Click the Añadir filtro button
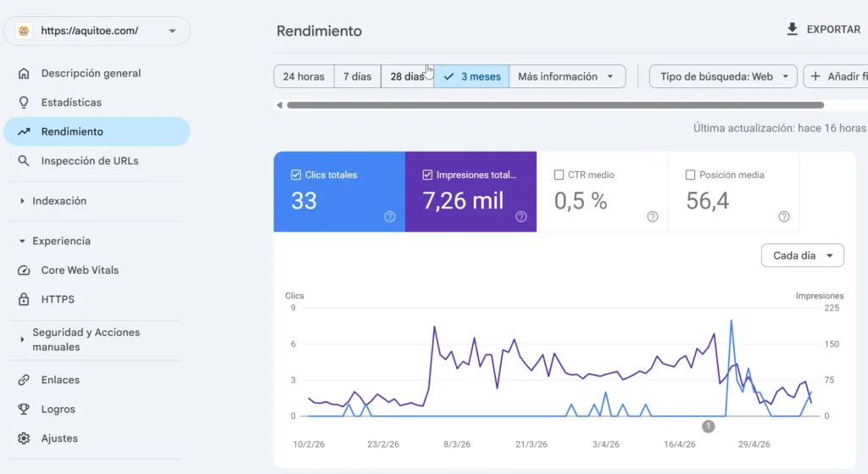Screen dimensions: 868x474 (x=836, y=76)
